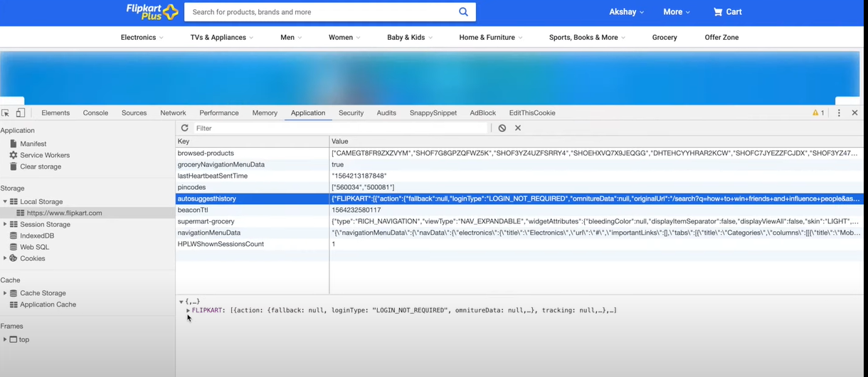
Task: Open the Electronics category menu
Action: click(142, 37)
